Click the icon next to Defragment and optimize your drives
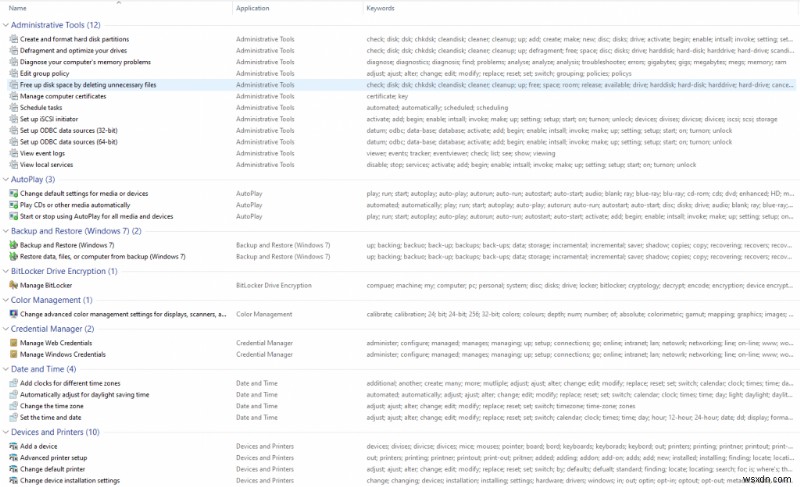This screenshot has width=800, height=487. tap(14, 50)
